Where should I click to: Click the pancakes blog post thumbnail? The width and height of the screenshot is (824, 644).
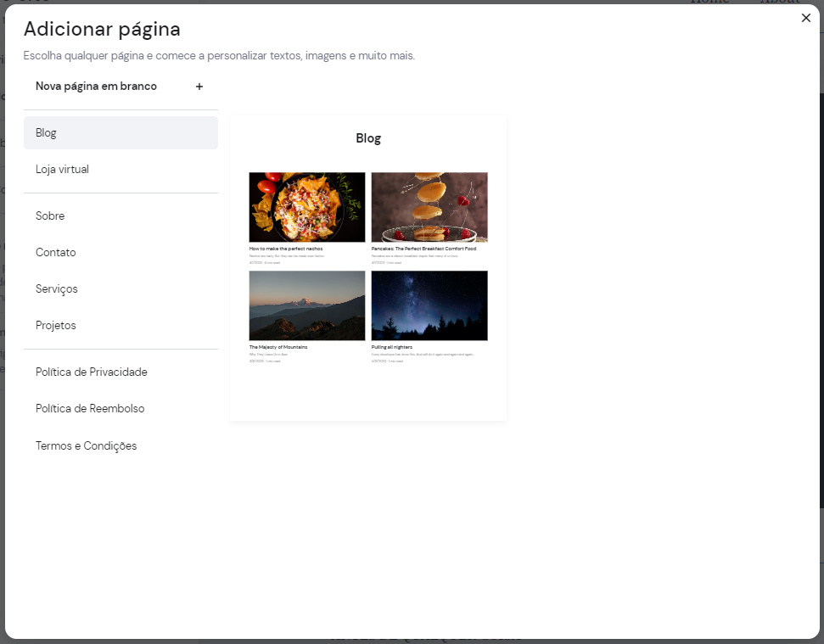tap(429, 206)
